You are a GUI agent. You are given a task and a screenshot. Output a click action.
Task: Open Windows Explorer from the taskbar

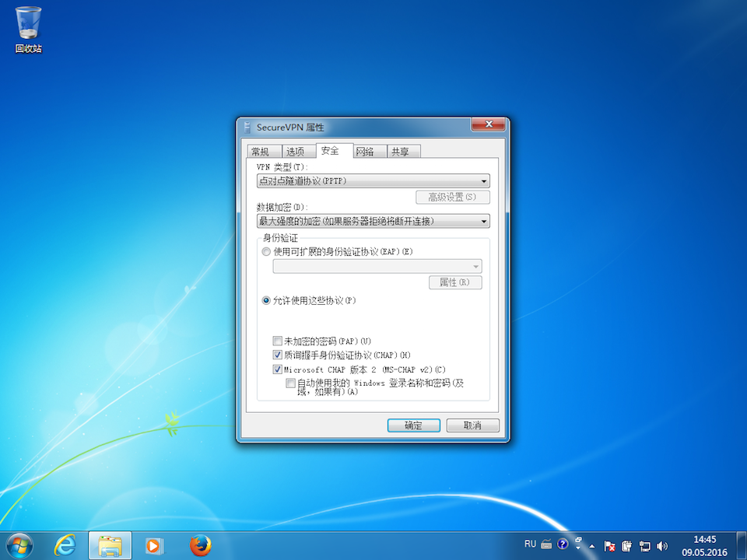(110, 546)
